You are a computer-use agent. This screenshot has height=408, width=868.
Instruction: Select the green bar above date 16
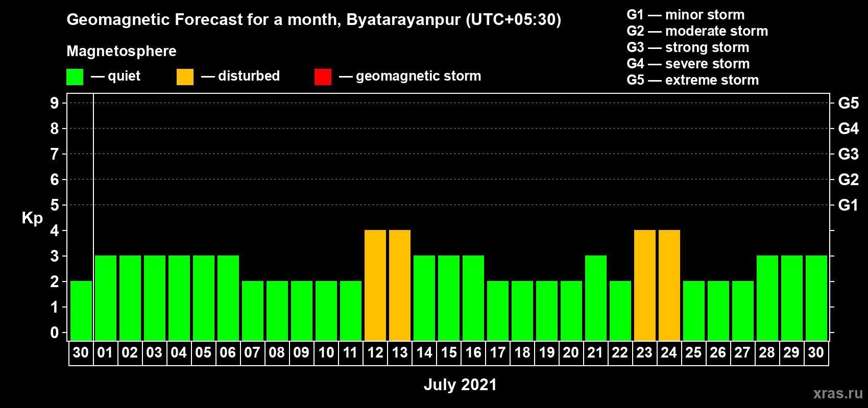(x=473, y=298)
